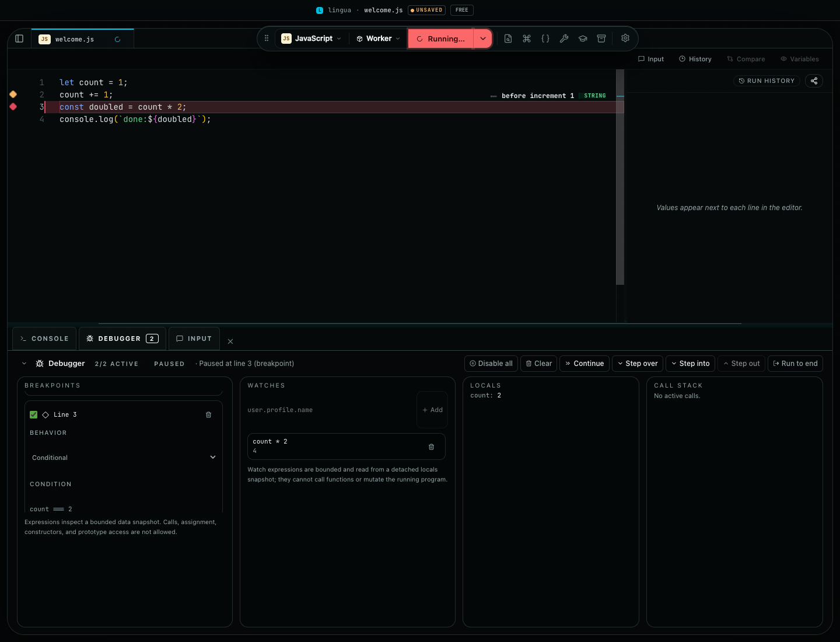Screen dimensions: 840x642
Task: Open the Worker runtime dropdown
Action: [379, 39]
